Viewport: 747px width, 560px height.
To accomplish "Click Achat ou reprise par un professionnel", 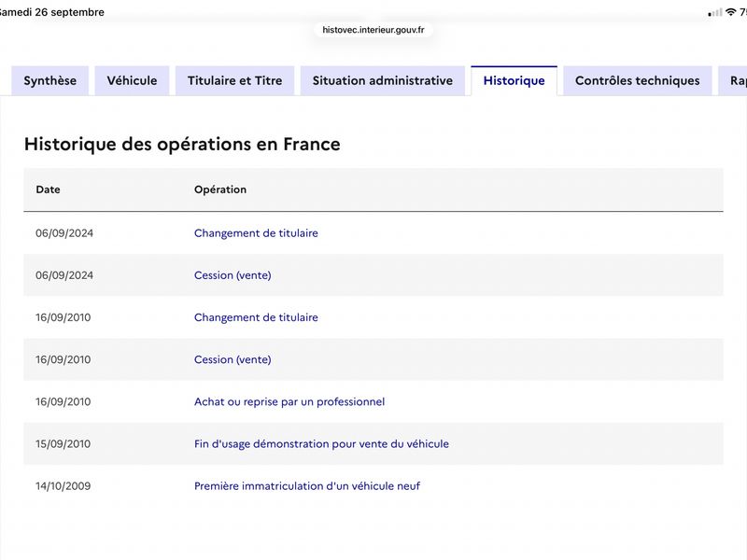I will (289, 402).
